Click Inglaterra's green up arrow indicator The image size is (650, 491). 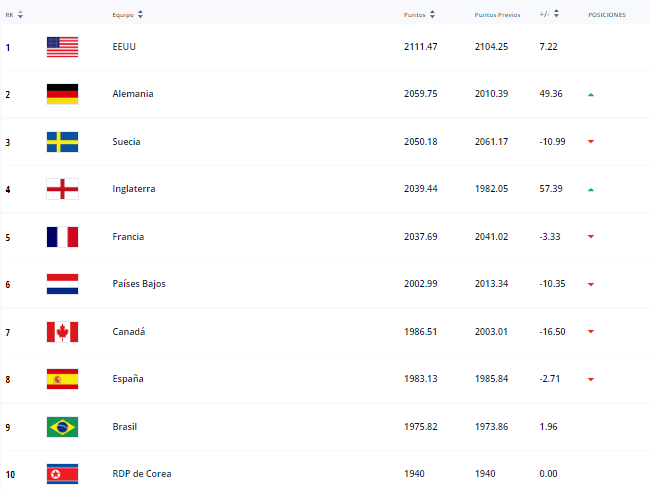[591, 190]
